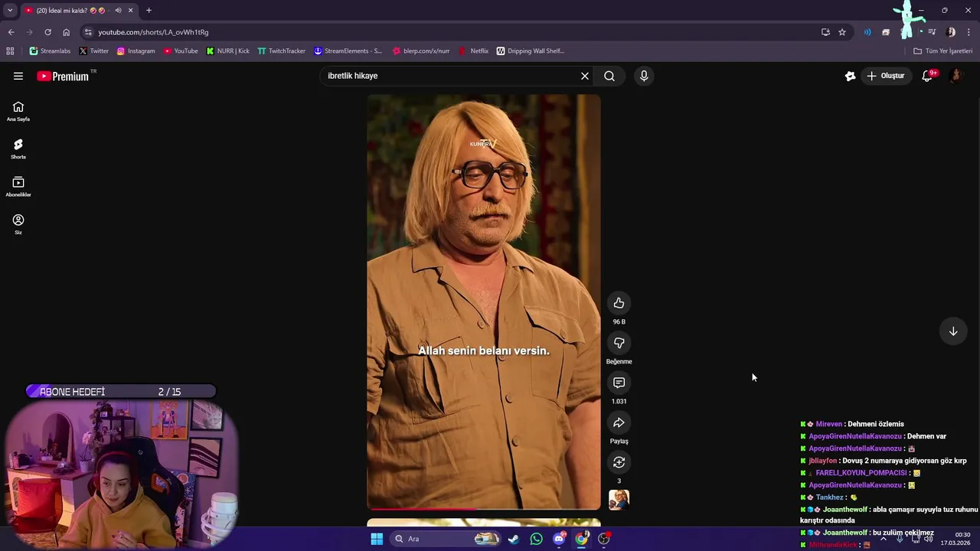Open Shorts from the left sidebar
Viewport: 980px width, 551px height.
[x=18, y=148]
